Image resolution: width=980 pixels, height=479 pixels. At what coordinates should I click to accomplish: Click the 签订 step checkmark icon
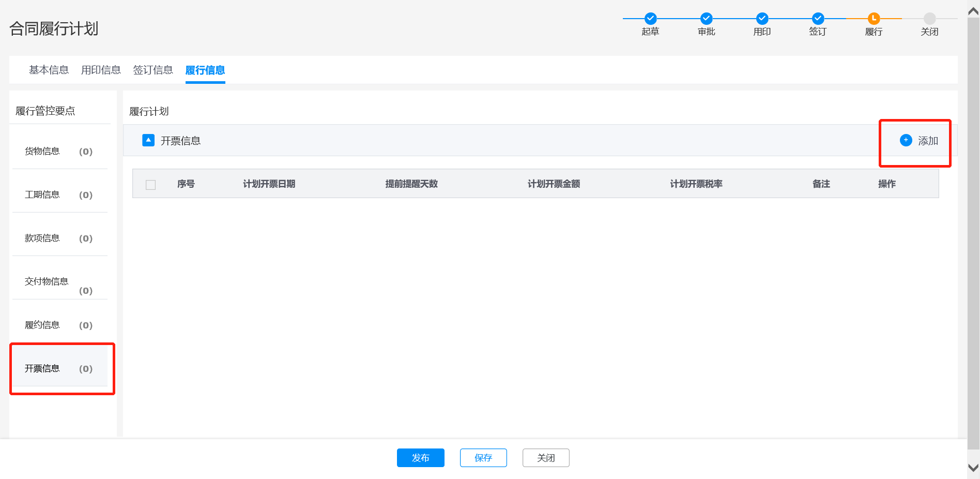pyautogui.click(x=818, y=19)
